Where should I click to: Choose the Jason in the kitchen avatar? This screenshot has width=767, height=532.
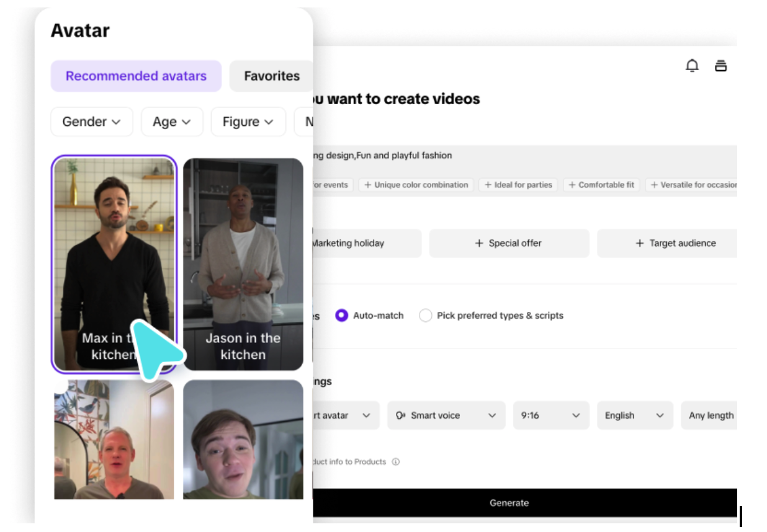click(243, 264)
